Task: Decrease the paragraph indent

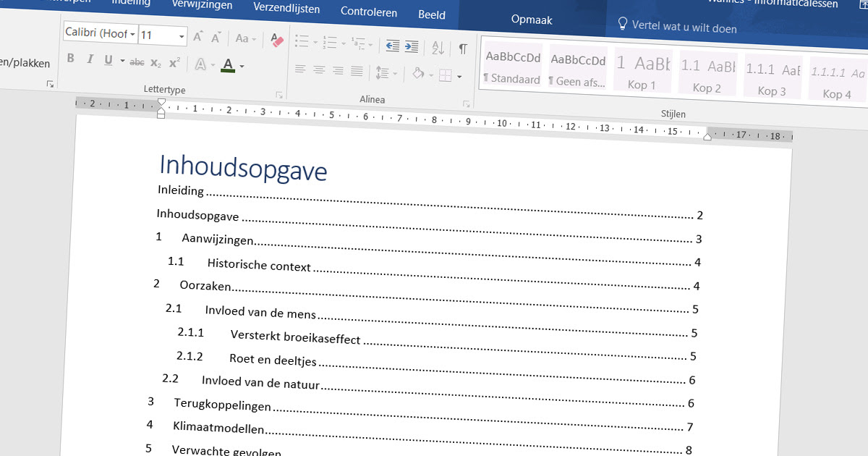Action: [393, 46]
